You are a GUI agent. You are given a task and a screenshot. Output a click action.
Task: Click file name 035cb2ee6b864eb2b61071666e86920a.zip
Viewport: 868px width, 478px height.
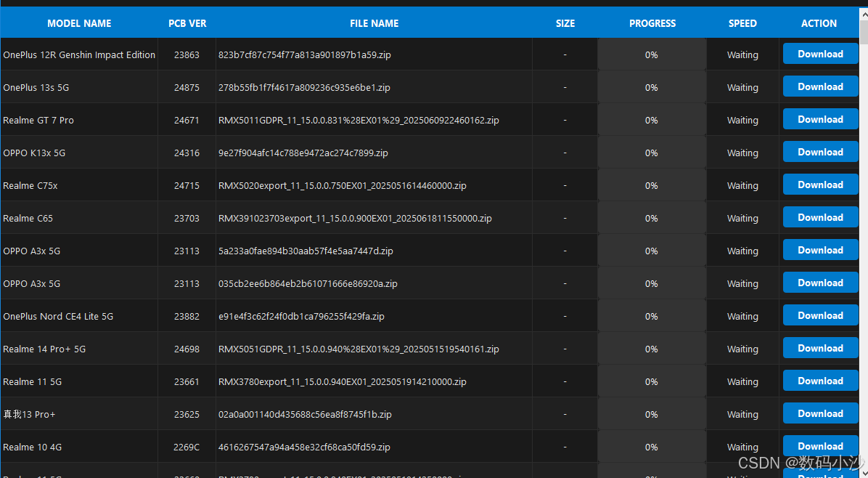coord(308,283)
